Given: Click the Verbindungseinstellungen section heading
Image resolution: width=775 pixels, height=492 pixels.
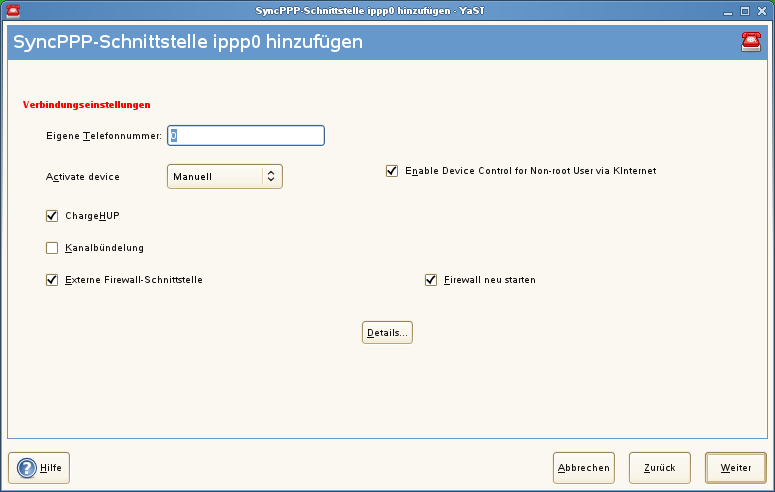Looking at the screenshot, I should (86, 104).
